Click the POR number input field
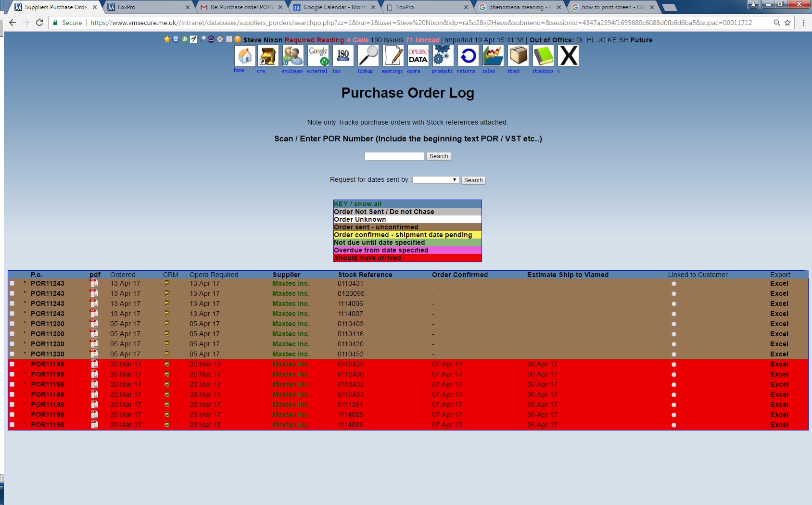The image size is (812, 505). click(x=394, y=156)
